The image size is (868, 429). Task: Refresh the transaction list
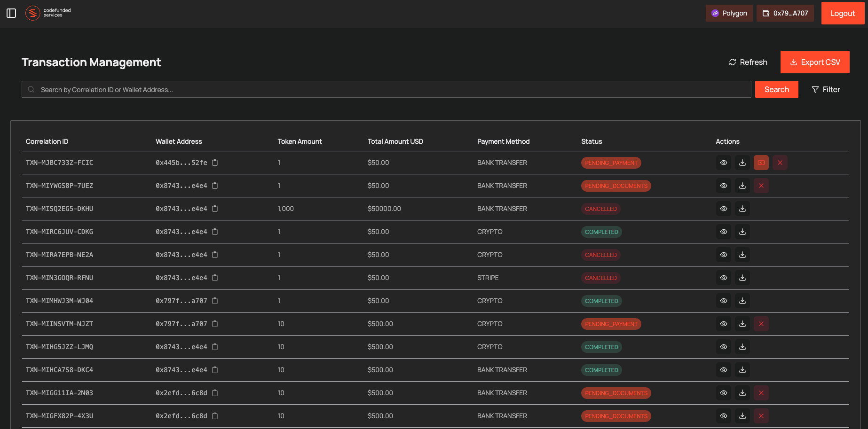pos(748,62)
